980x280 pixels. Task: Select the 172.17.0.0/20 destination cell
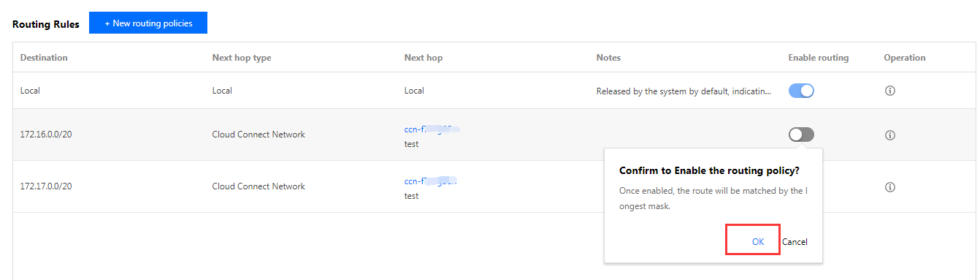click(x=46, y=186)
